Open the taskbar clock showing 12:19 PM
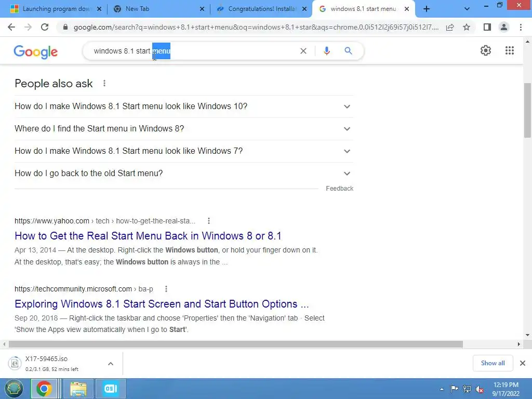Screen dimensions: 532x399 506,389
